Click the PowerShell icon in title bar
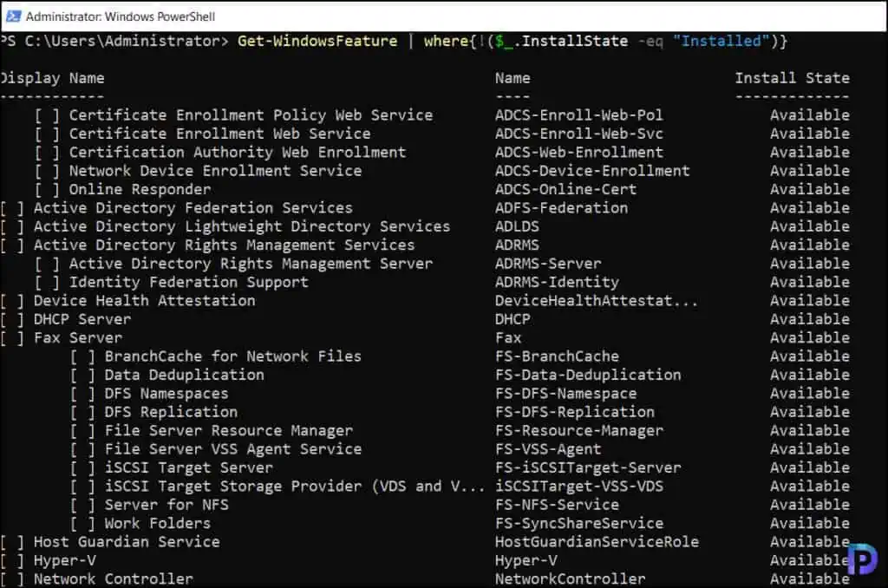The height and width of the screenshot is (588, 888). [x=13, y=16]
